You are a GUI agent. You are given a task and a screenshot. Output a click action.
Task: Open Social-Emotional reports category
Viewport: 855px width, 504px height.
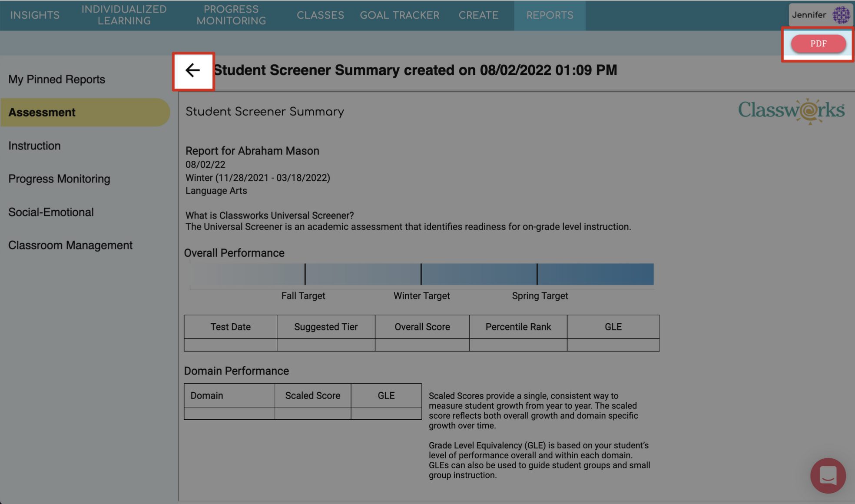[51, 212]
